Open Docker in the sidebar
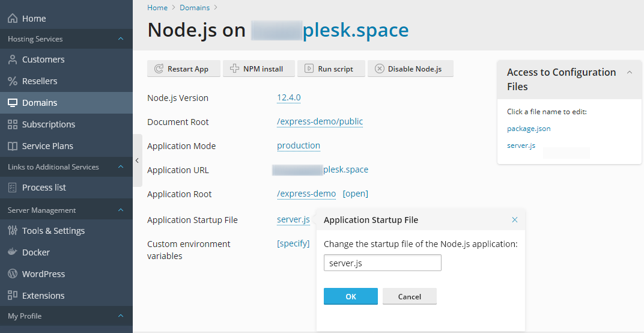644x333 pixels. tap(66, 252)
